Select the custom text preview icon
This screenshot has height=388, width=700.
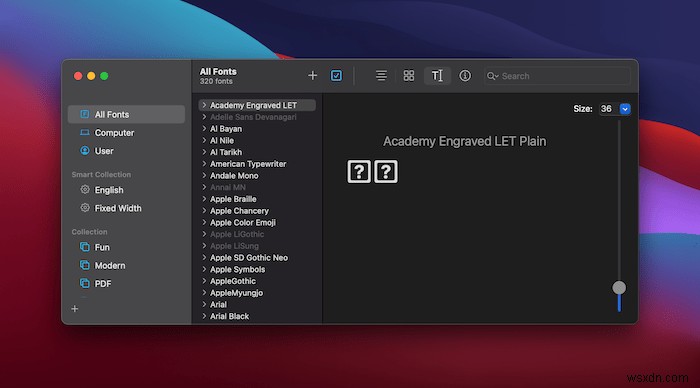click(x=437, y=75)
